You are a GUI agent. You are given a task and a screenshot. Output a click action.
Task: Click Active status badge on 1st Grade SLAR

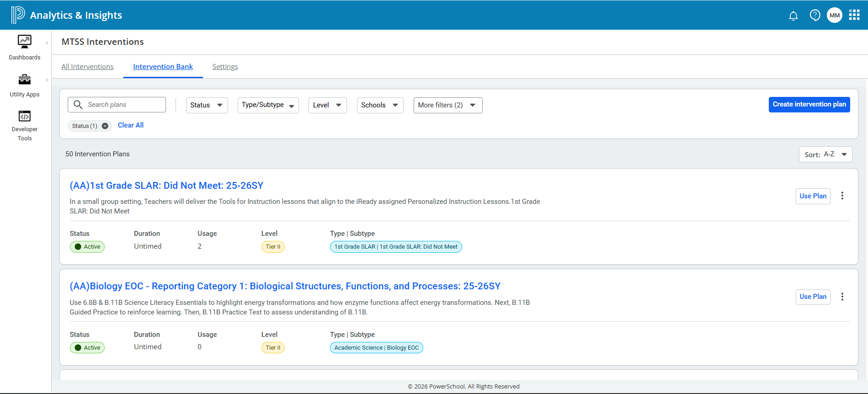coord(87,247)
